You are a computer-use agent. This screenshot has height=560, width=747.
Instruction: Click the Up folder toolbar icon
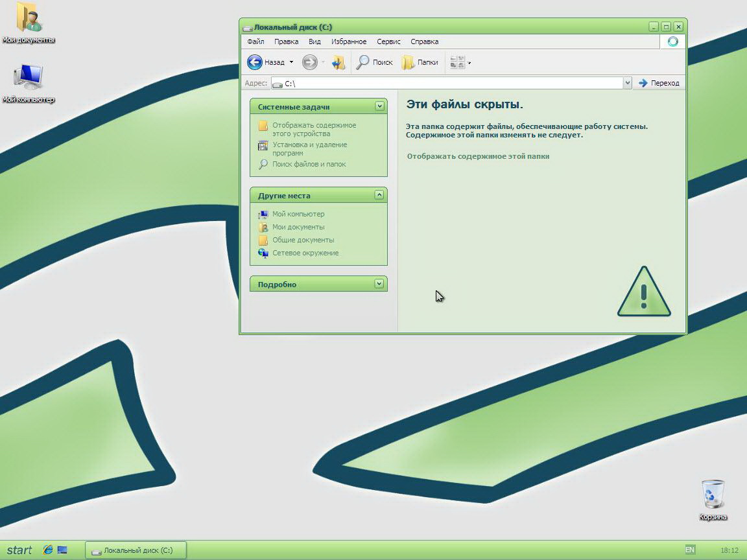[338, 62]
